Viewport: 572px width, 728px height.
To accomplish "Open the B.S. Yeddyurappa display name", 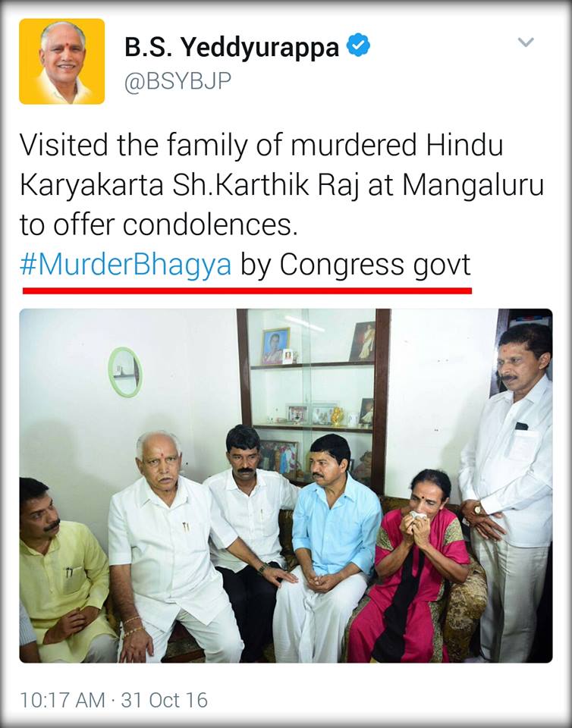I will pyautogui.click(x=231, y=47).
